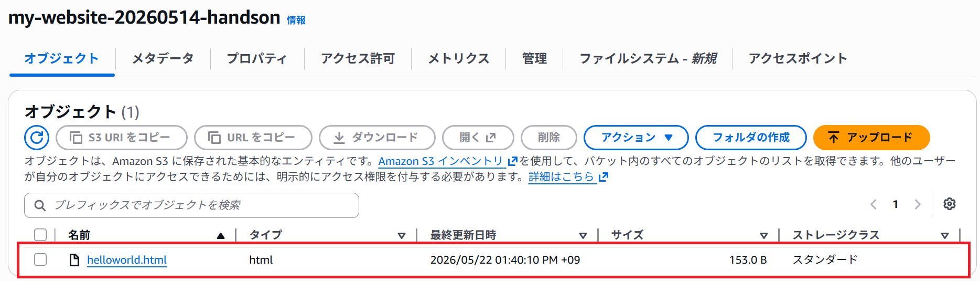
Task: Refresh the objects list
Action: tap(37, 138)
